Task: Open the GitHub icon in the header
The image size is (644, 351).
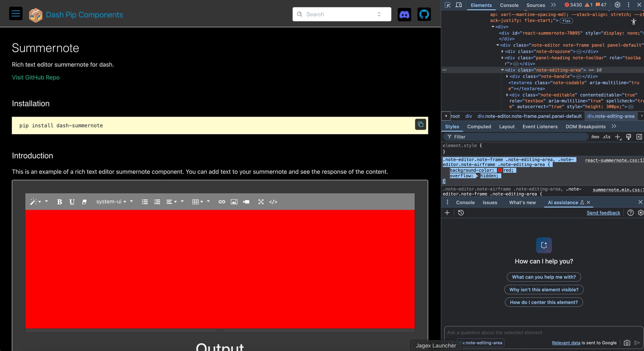Action: tap(424, 14)
